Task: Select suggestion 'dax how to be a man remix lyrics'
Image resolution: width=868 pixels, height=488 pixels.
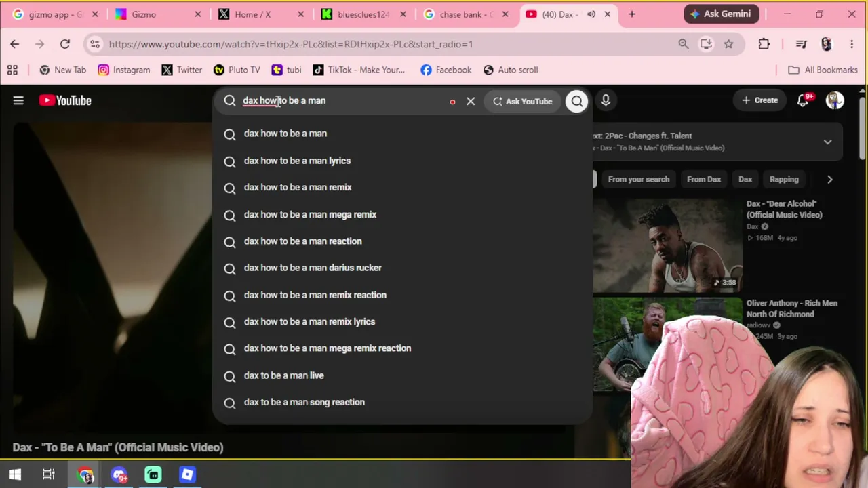Action: click(402, 322)
